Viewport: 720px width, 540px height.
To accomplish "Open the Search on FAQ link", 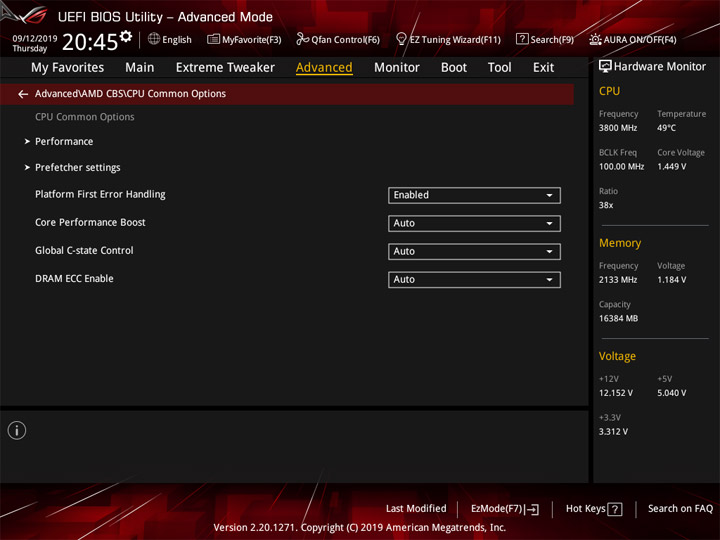I will pos(680,508).
